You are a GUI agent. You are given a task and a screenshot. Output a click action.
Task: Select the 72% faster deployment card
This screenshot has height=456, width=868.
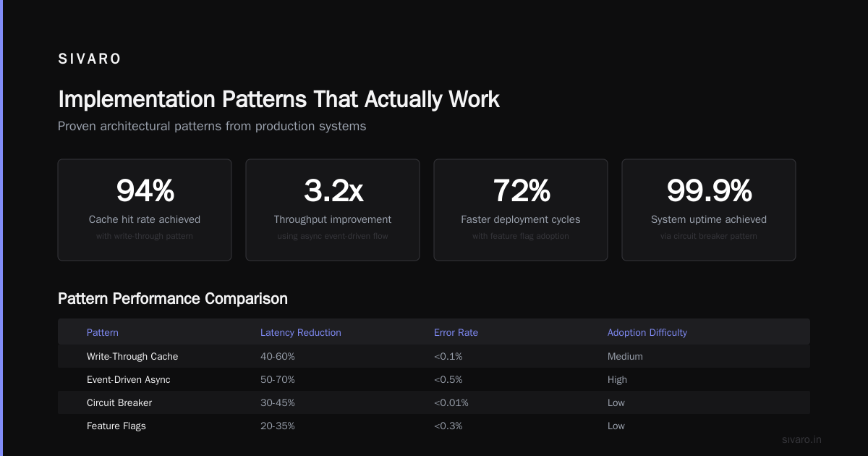point(521,210)
